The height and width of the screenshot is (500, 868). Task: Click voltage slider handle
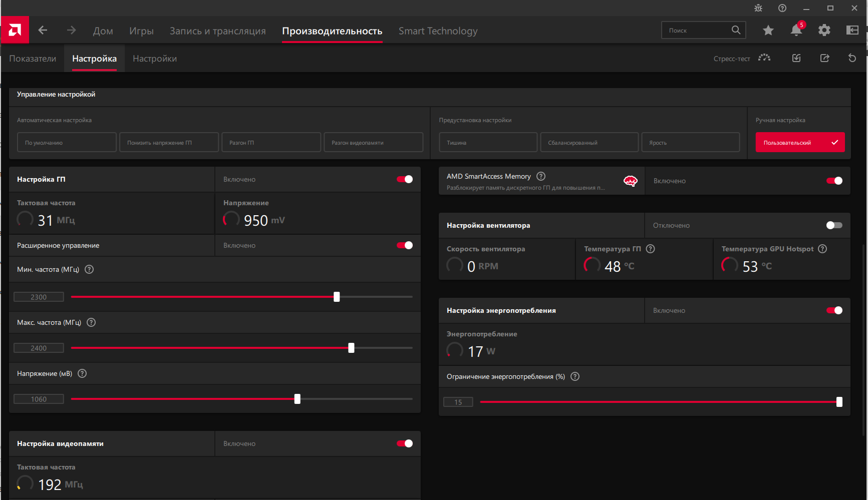coord(298,399)
